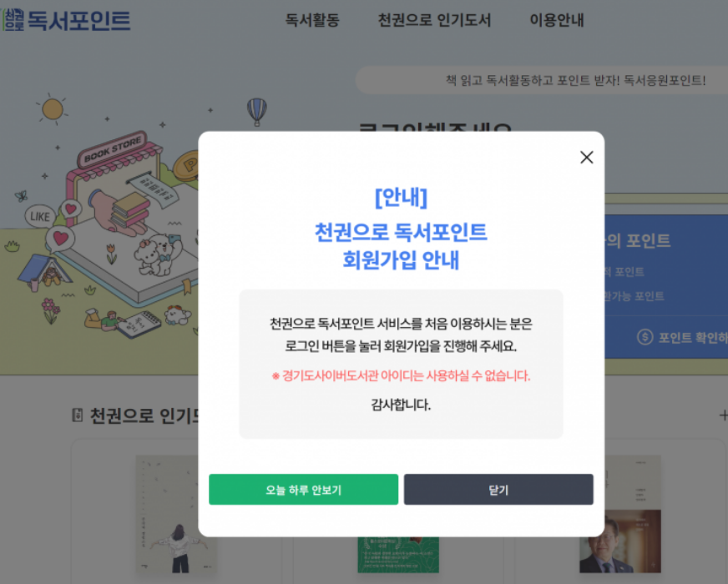728x584 pixels.
Task: Click the 오늘 하루 안보기 green button
Action: [x=303, y=490]
